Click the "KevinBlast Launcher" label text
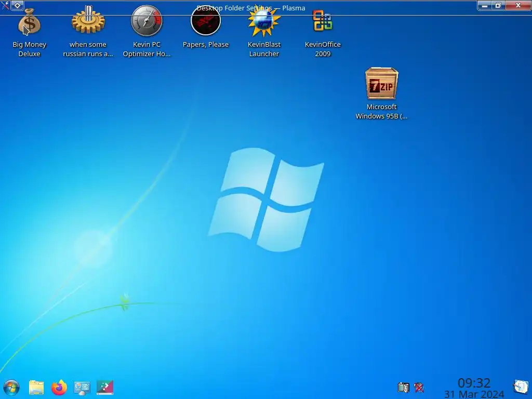Viewport: 532px width, 399px height. click(x=264, y=49)
